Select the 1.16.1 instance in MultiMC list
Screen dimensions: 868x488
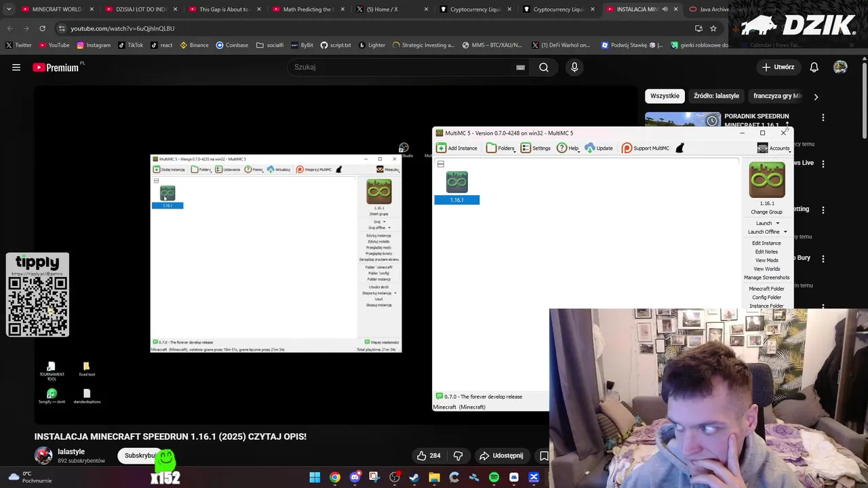point(457,188)
